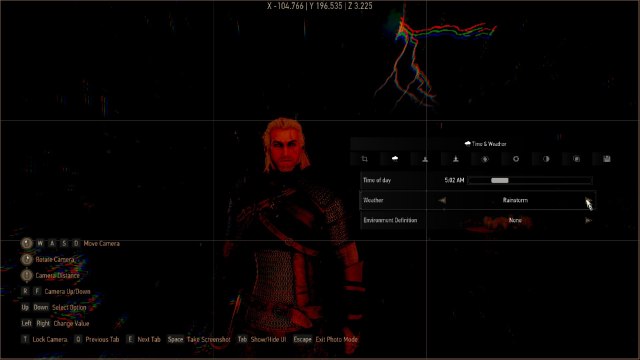Viewport: 640px width, 360px height.
Task: Click the A key hint
Action: (x=52, y=243)
